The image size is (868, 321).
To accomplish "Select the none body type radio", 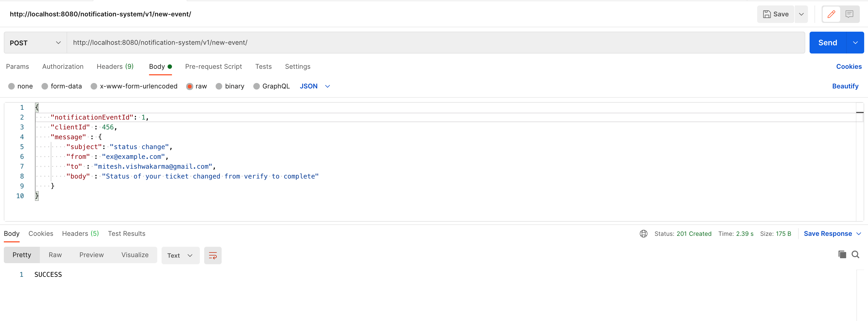I will coord(11,86).
